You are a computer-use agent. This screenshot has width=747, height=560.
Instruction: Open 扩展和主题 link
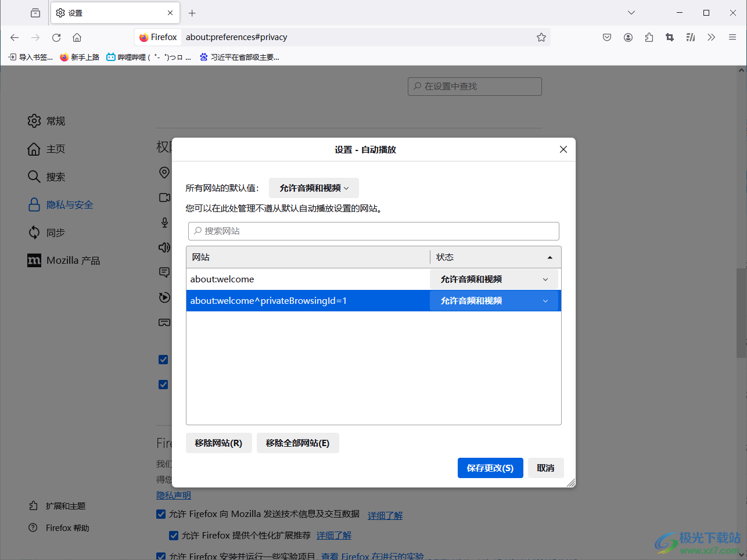click(x=57, y=506)
